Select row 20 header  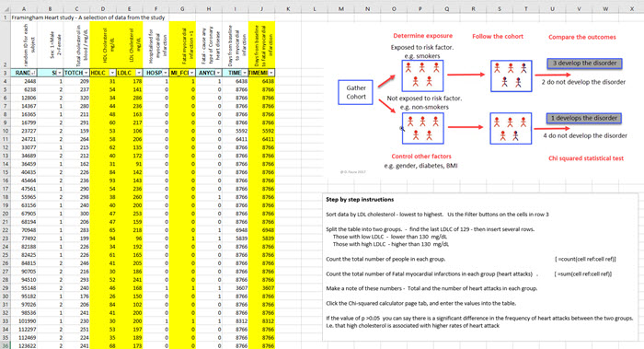click(6, 214)
